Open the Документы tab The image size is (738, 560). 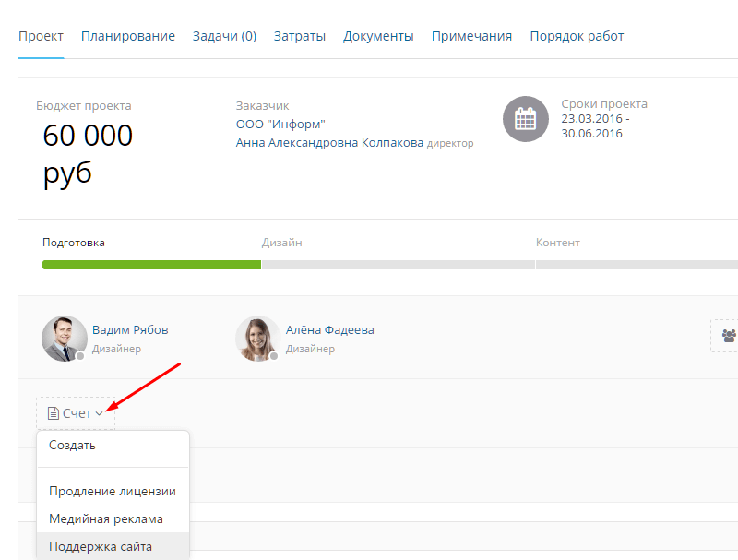[x=378, y=36]
